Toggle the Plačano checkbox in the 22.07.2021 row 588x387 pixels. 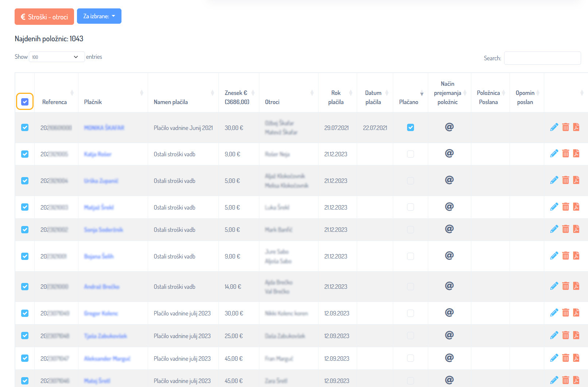pos(410,127)
